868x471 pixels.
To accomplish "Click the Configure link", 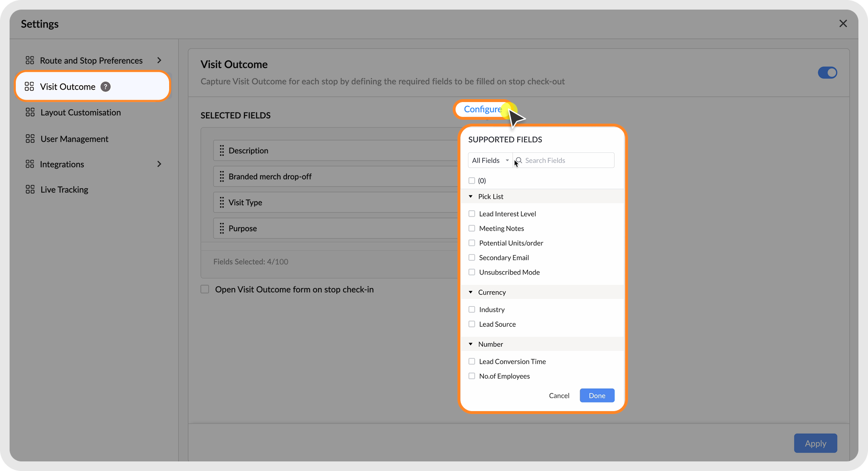I will (x=482, y=109).
